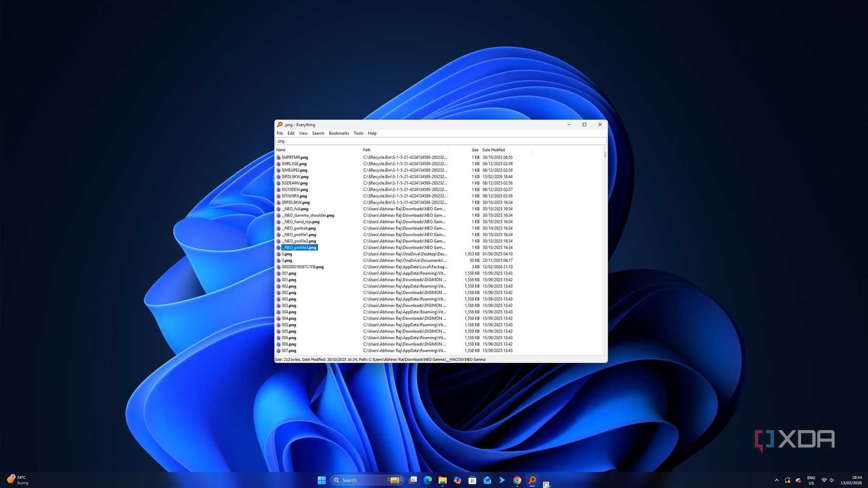Launch Outlook from the taskbar
Viewport: 868px width, 488px height.
point(487,480)
